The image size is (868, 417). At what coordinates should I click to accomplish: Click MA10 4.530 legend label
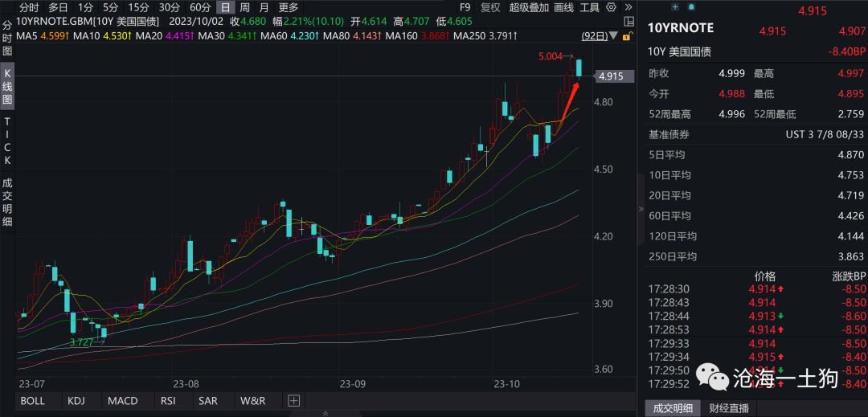pos(104,36)
